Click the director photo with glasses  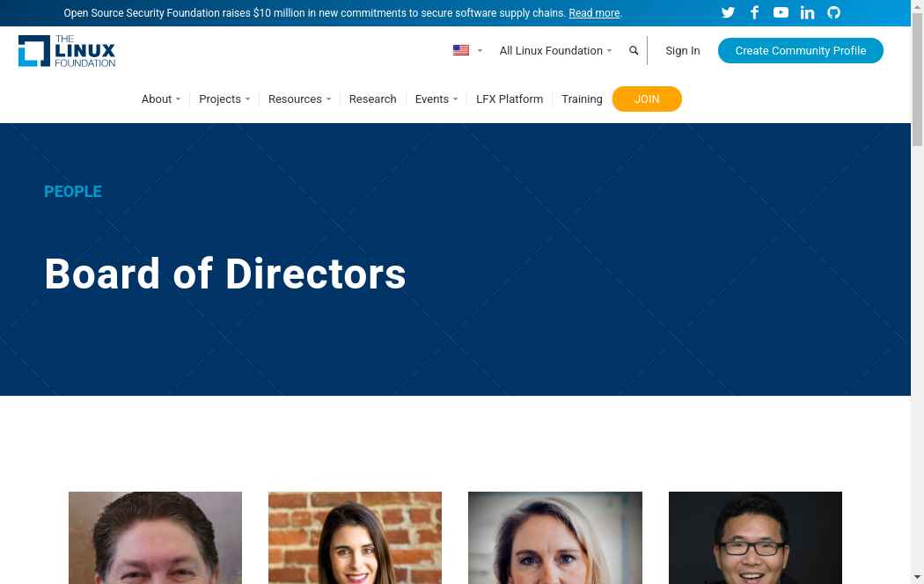tap(755, 537)
